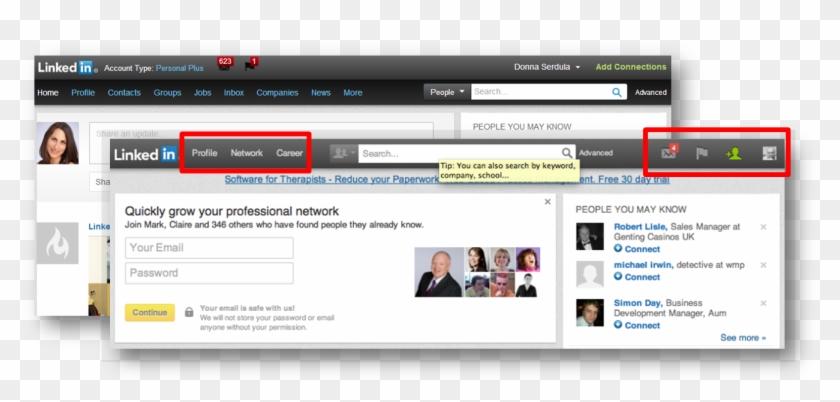Open More in back window nav
Viewport: 840px width, 402px height.
pos(352,93)
